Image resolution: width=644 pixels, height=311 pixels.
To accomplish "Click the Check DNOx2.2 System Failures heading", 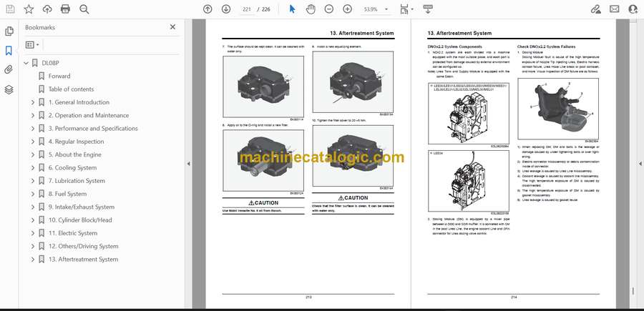I will coord(546,46).
